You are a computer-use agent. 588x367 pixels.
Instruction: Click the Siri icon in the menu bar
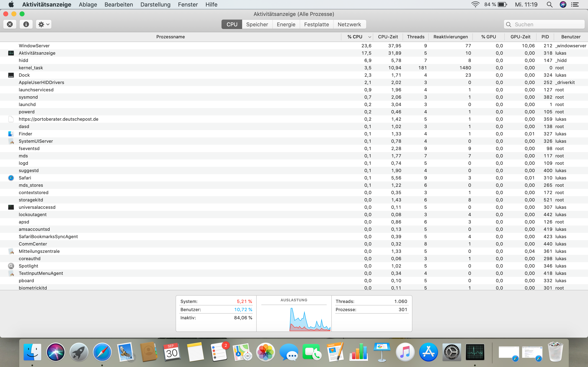click(563, 4)
